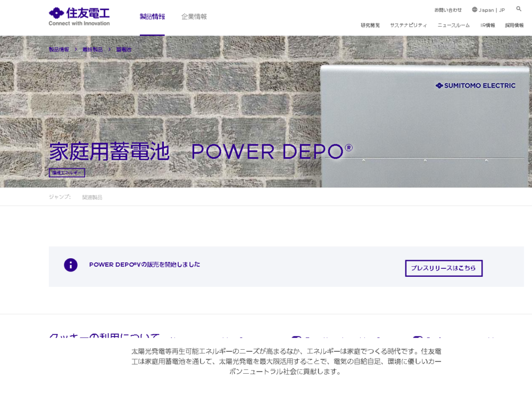Click the SUMITOMO ELECTRIC logo on the battery unit
Image resolution: width=532 pixels, height=420 pixels.
(x=476, y=86)
